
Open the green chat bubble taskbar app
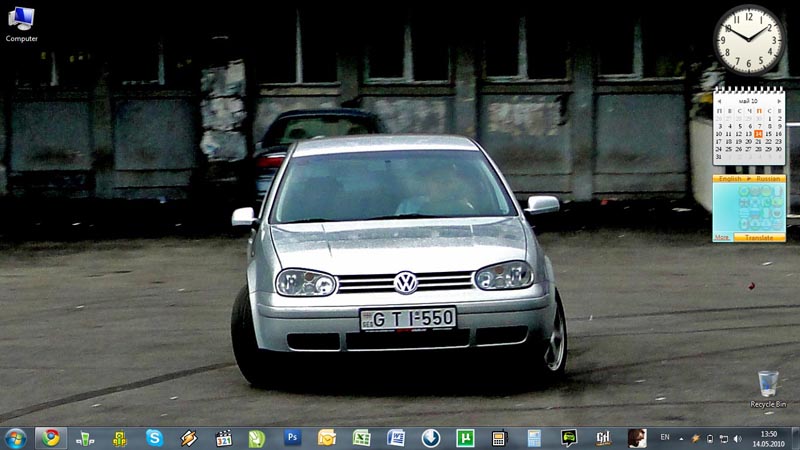(569, 438)
